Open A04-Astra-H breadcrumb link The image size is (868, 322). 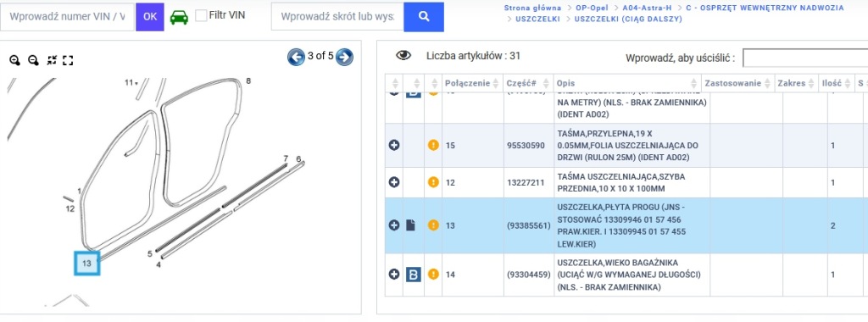tap(648, 8)
